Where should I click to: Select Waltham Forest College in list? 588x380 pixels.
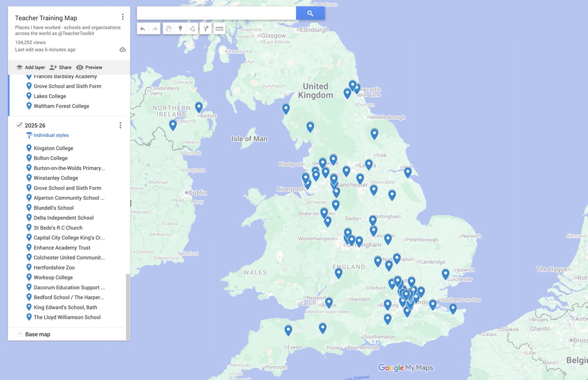click(x=61, y=106)
